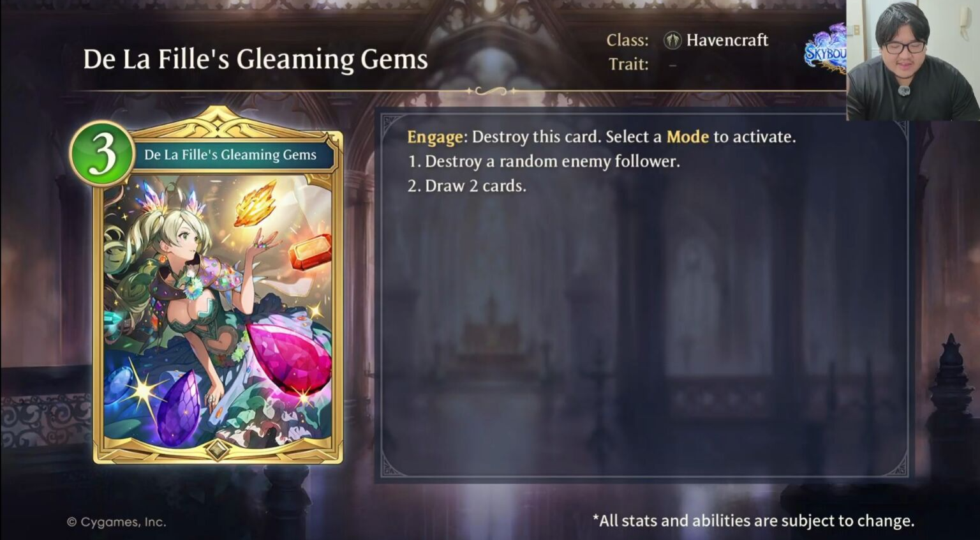Select the highlighted Engage keyword
980x540 pixels.
tap(435, 137)
